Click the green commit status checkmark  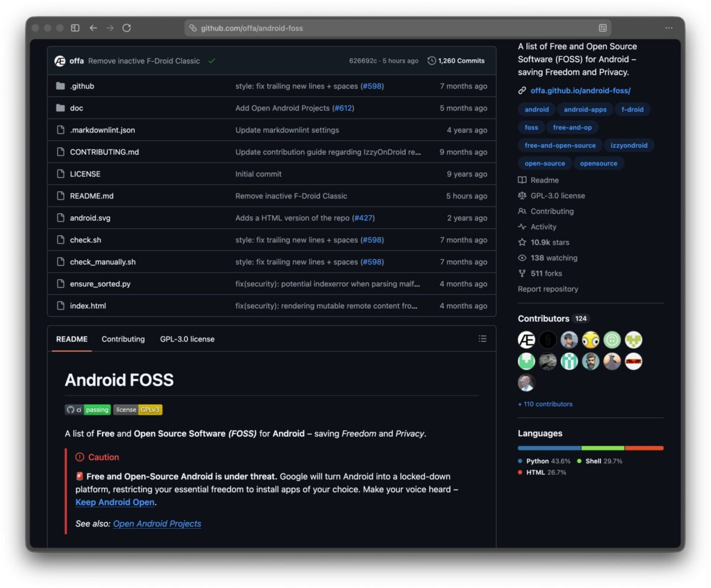(212, 61)
